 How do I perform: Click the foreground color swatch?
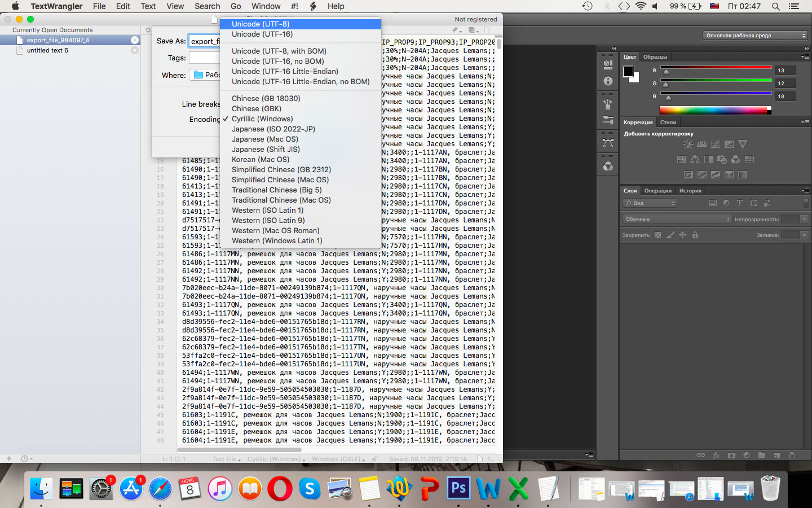628,72
